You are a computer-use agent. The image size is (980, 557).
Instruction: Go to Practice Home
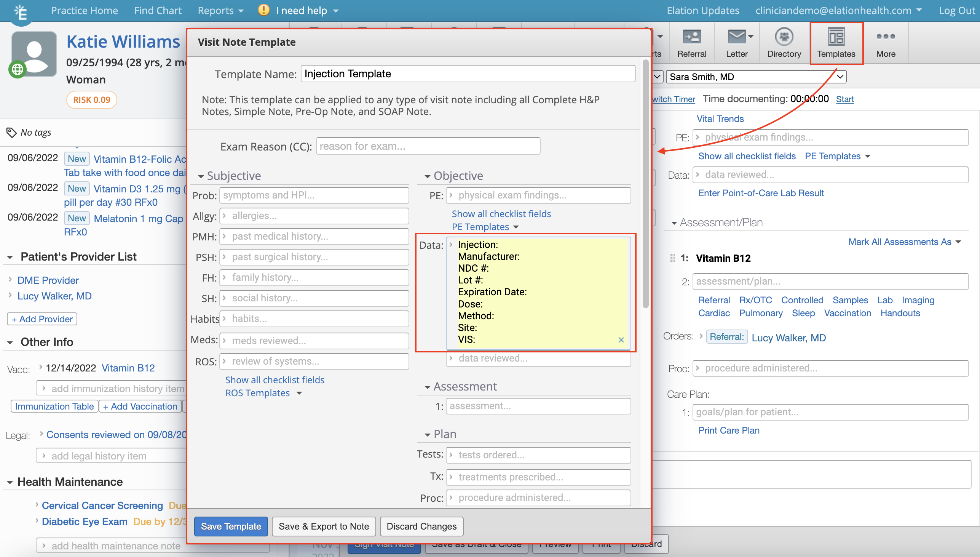(x=84, y=11)
